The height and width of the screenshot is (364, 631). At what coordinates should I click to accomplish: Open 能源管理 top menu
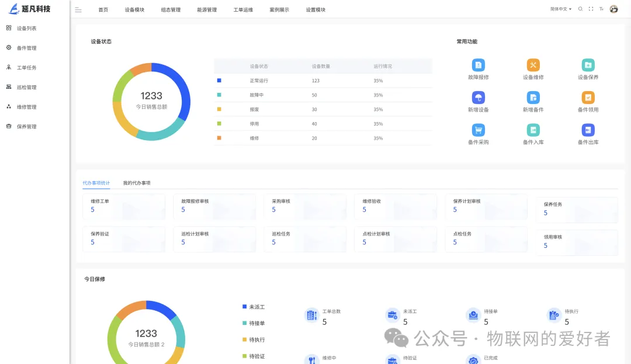pos(207,10)
